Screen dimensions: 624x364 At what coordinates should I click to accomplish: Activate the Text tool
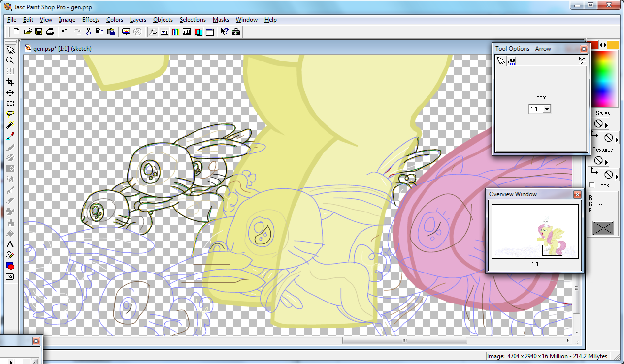pyautogui.click(x=10, y=244)
